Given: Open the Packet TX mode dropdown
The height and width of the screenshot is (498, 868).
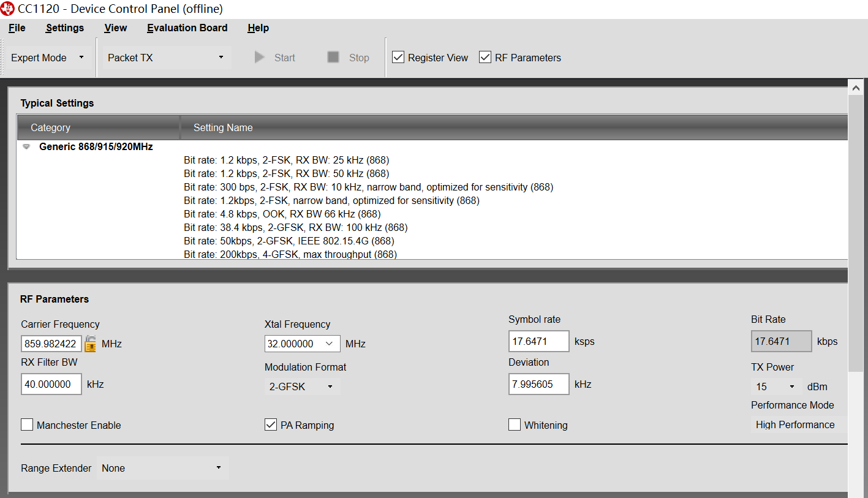Looking at the screenshot, I should coord(166,58).
